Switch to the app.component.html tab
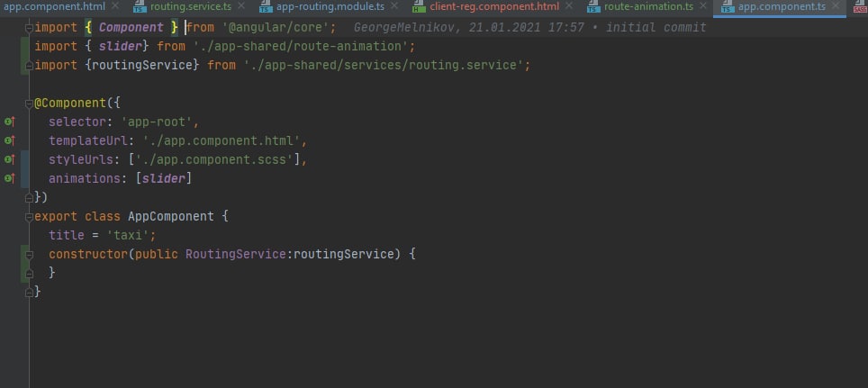Viewport: 868px width, 388px height. click(x=54, y=6)
